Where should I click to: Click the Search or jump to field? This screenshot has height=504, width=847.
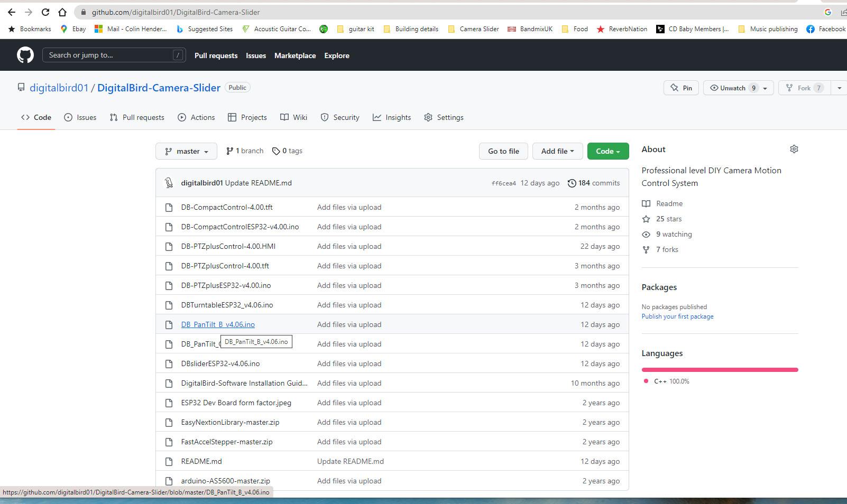click(x=114, y=54)
